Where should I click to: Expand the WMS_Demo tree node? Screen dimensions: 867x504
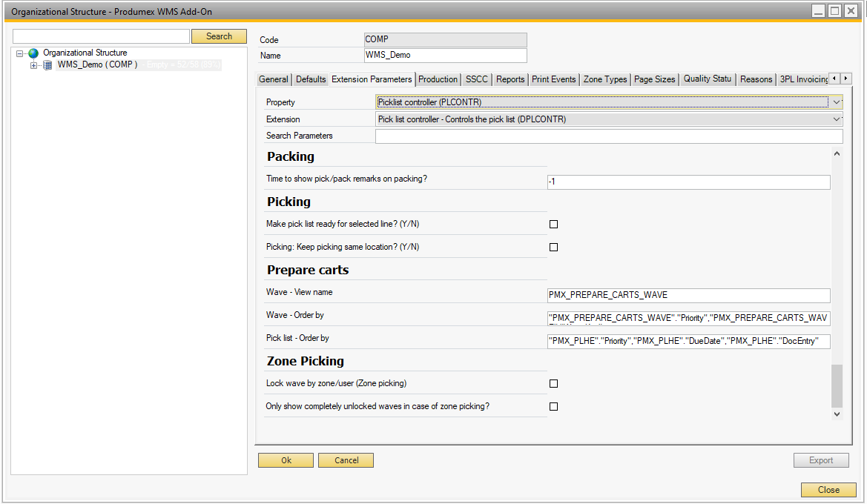[33, 65]
